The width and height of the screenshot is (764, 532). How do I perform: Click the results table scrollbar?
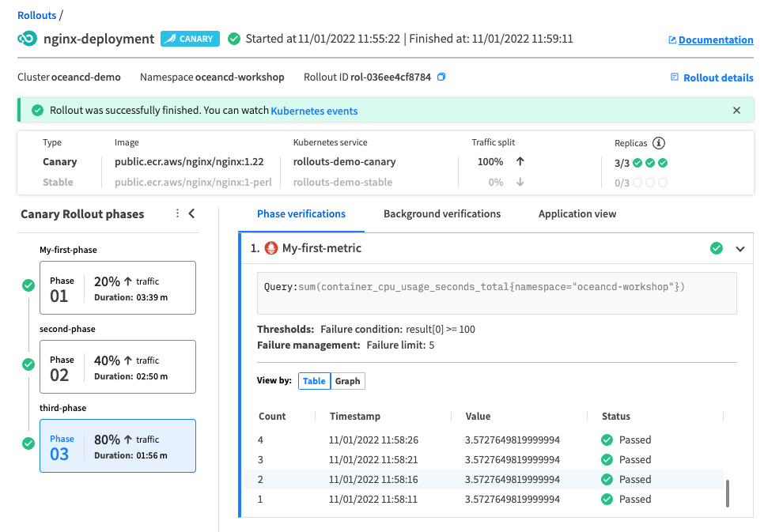pos(728,493)
